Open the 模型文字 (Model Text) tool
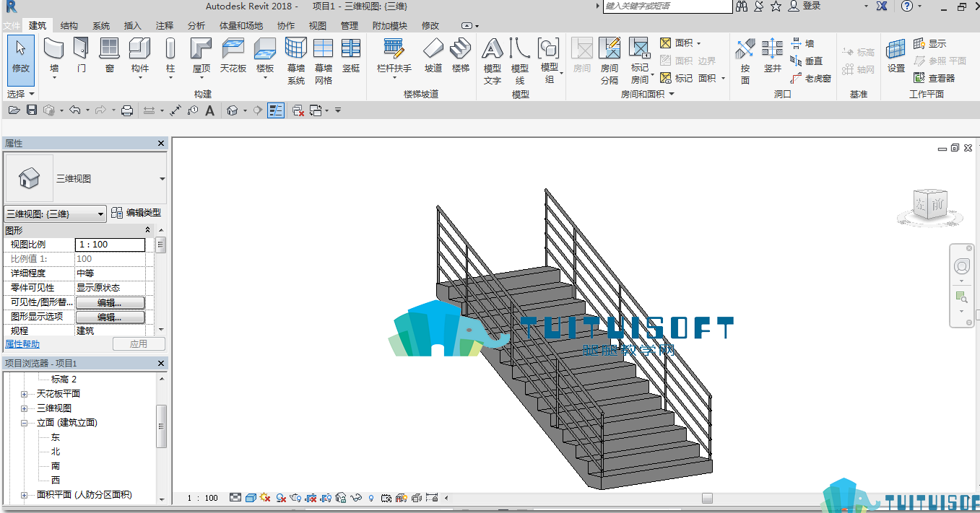 pos(493,61)
